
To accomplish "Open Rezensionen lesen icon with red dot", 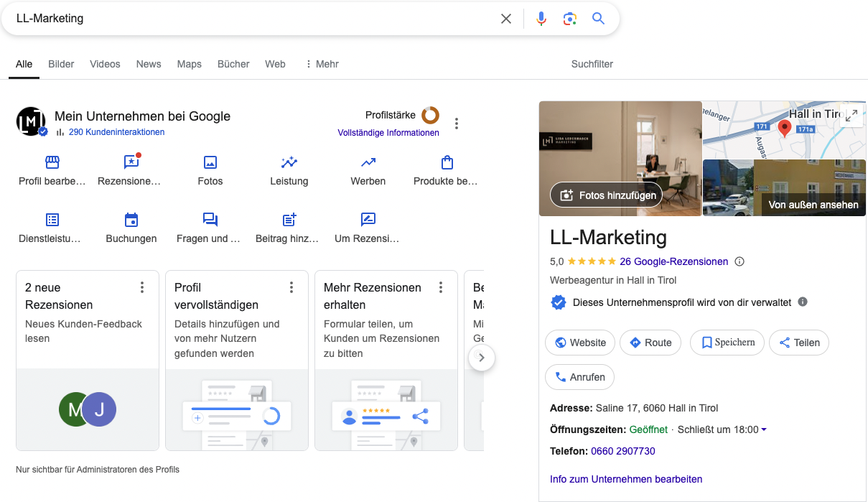I will point(131,162).
